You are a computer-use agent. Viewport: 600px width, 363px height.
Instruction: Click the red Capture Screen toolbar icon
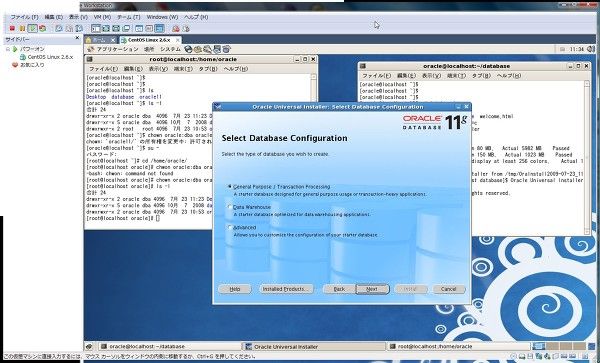176,28
